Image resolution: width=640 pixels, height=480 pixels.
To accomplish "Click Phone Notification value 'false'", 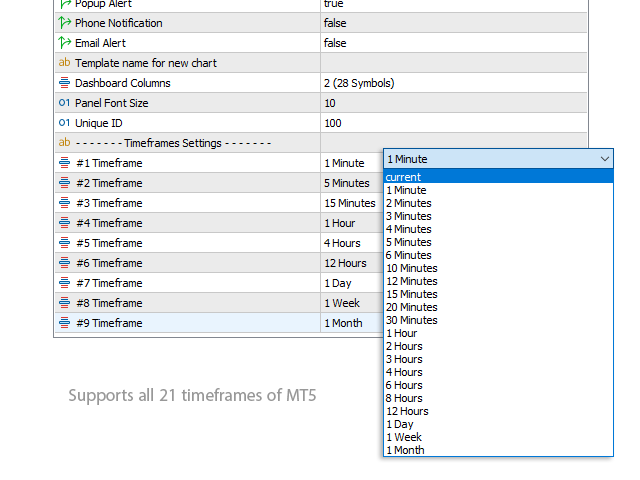I will coord(335,23).
